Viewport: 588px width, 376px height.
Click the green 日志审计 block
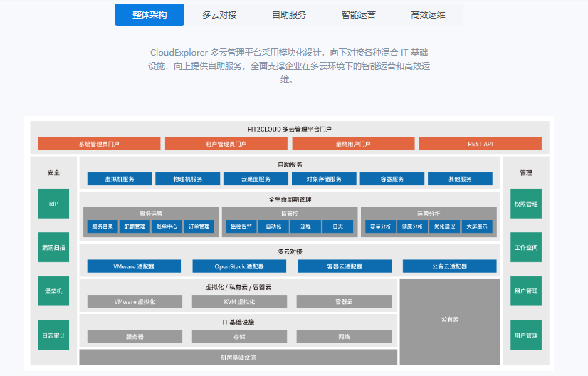[53, 335]
